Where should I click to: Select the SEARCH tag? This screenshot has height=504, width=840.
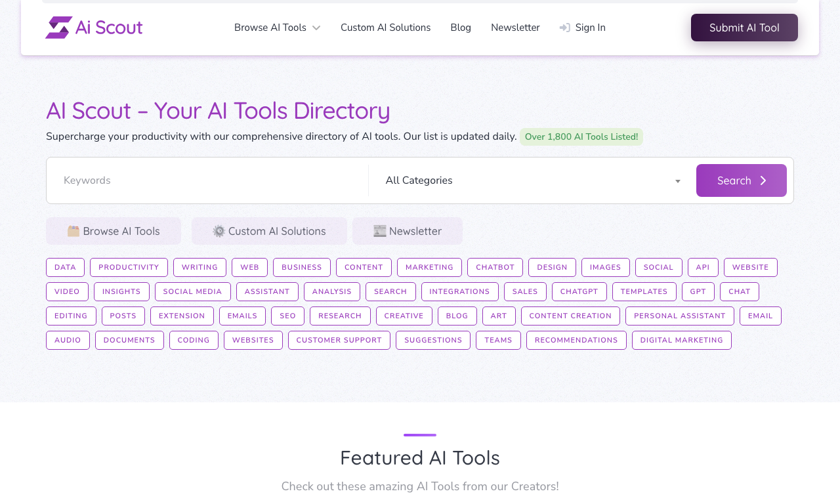[390, 291]
